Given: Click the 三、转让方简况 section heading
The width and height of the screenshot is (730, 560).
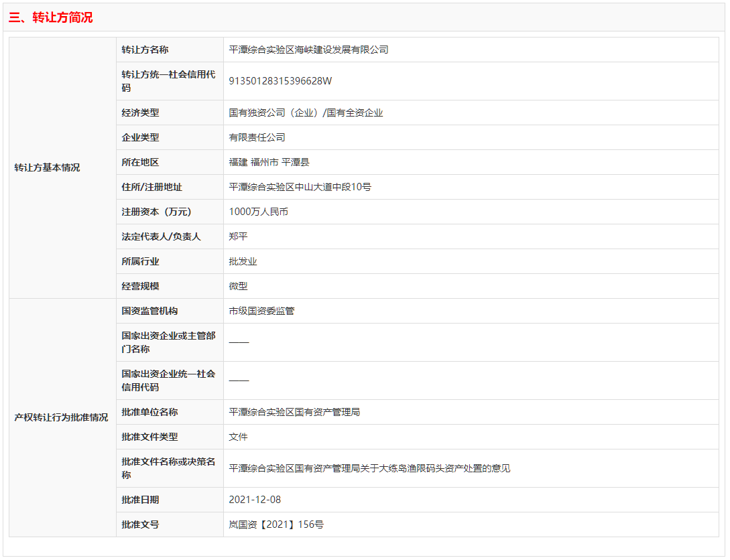Looking at the screenshot, I should click(51, 18).
